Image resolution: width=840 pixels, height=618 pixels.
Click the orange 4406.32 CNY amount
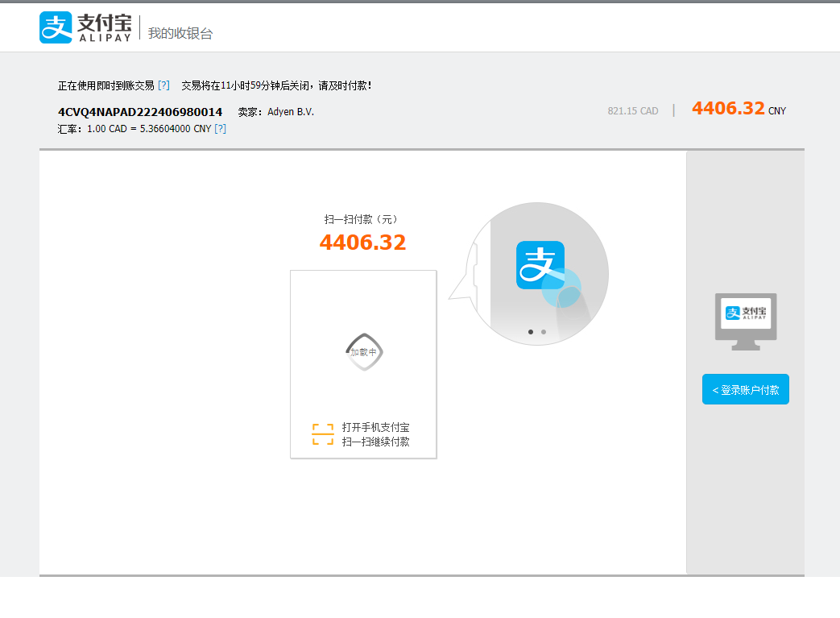(729, 108)
